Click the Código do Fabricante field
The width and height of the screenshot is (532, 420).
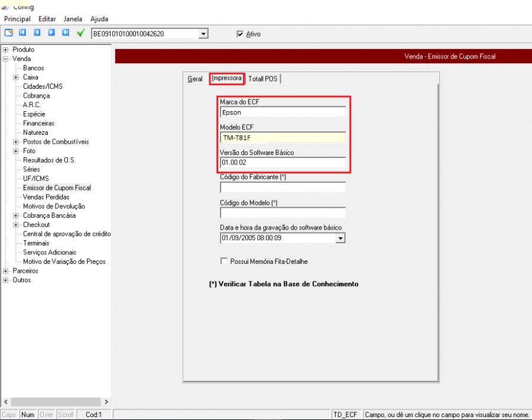tap(283, 188)
